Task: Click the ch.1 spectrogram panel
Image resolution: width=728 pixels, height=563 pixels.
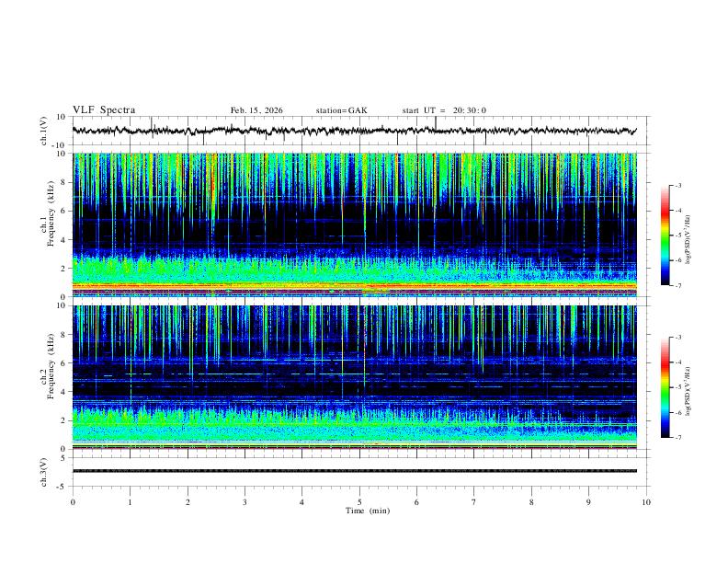Action: coord(354,224)
